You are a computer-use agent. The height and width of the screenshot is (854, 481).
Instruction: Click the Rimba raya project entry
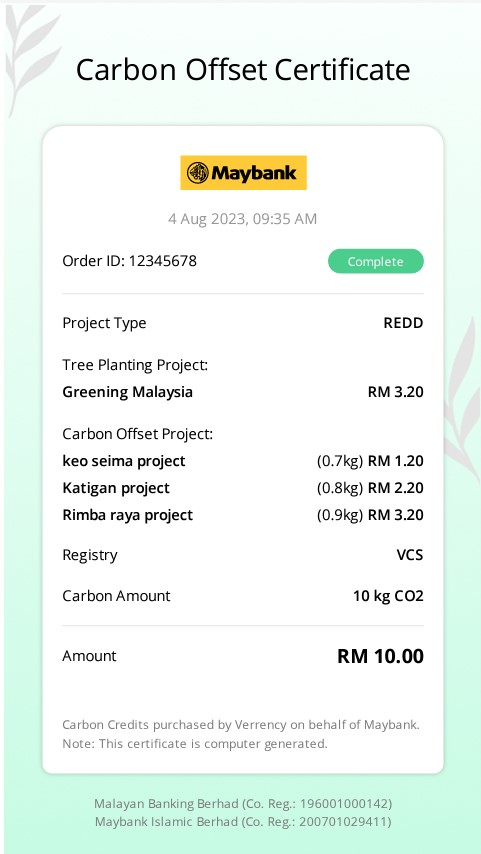pyautogui.click(x=127, y=515)
